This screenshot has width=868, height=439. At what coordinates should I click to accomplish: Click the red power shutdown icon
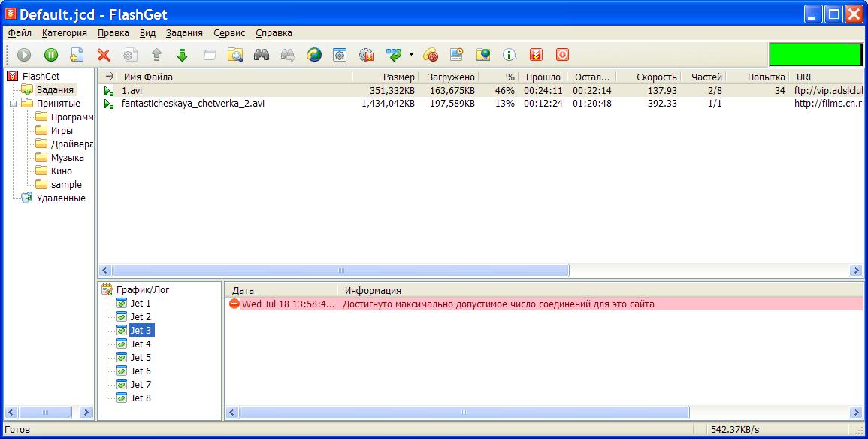coord(562,55)
